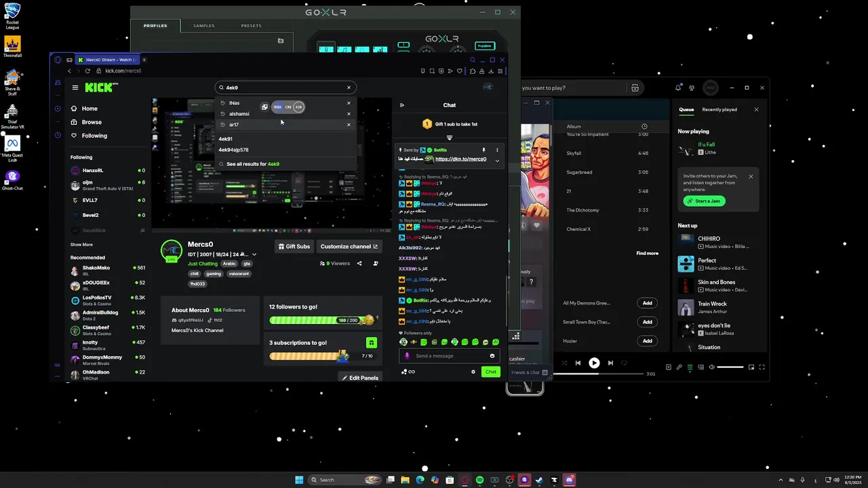Dismiss the Spotify Jam invite card

[751, 177]
